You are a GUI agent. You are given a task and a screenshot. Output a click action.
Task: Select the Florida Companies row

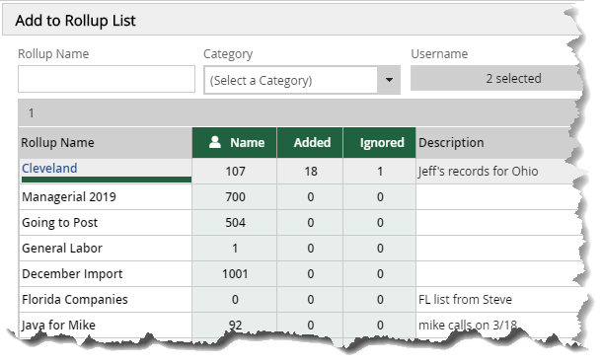[x=300, y=300]
